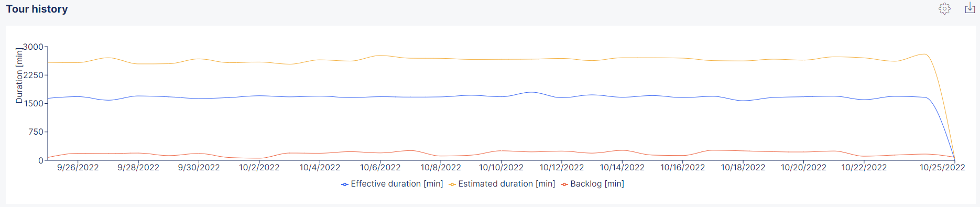This screenshot has width=980, height=207.
Task: Click the yellow line peak near 10/25/2022
Action: point(924,54)
